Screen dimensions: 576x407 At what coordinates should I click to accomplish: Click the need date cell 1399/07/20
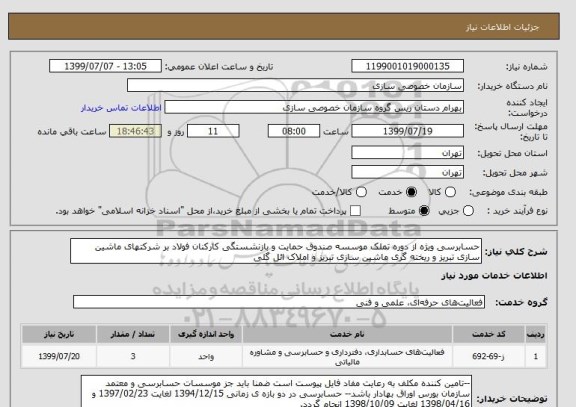pos(59,356)
